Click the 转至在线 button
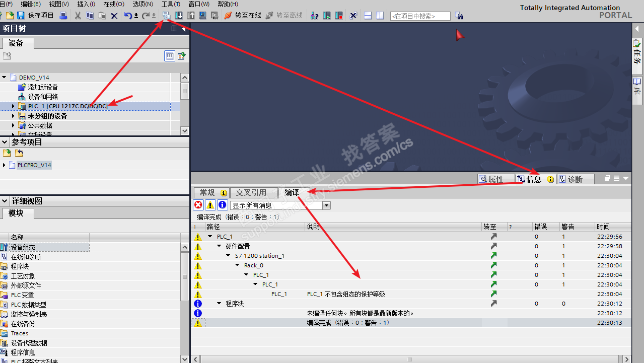Viewport: 644px width, 363px height. point(243,16)
